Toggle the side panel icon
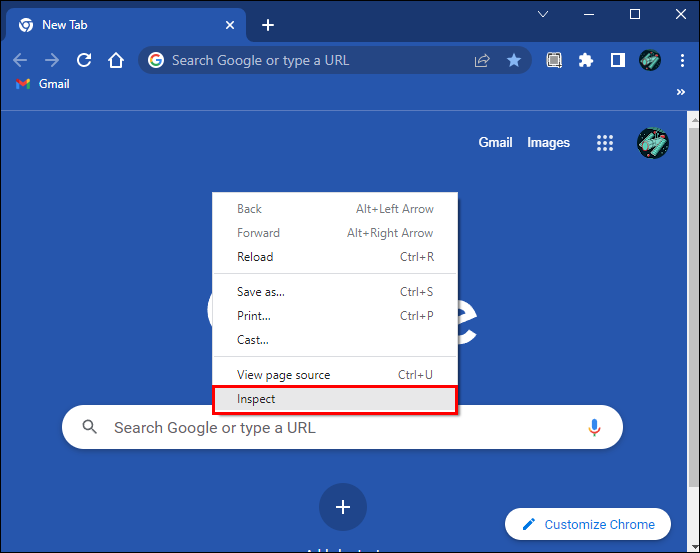 [618, 60]
